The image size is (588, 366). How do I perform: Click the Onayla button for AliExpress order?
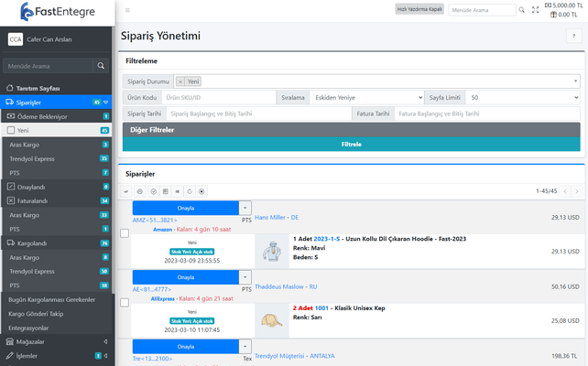click(x=185, y=276)
